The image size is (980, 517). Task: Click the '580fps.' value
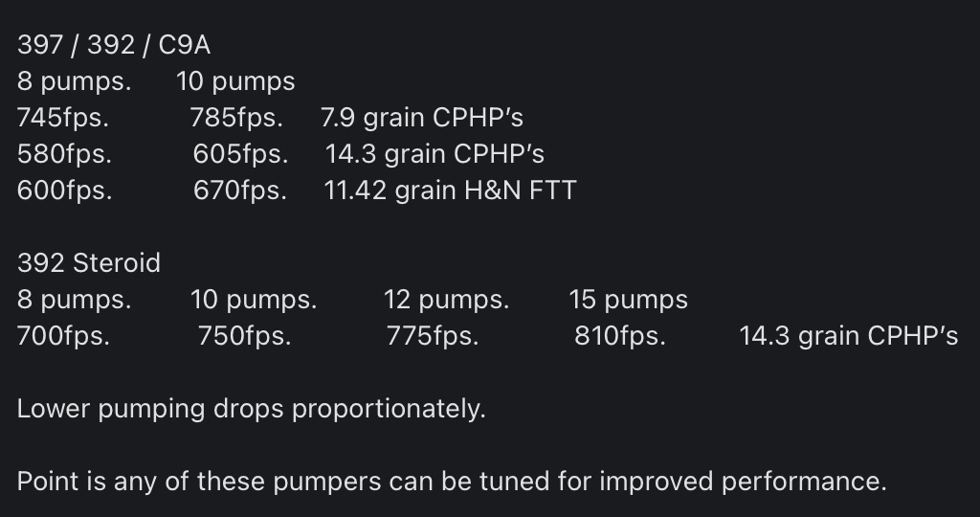pos(64,154)
